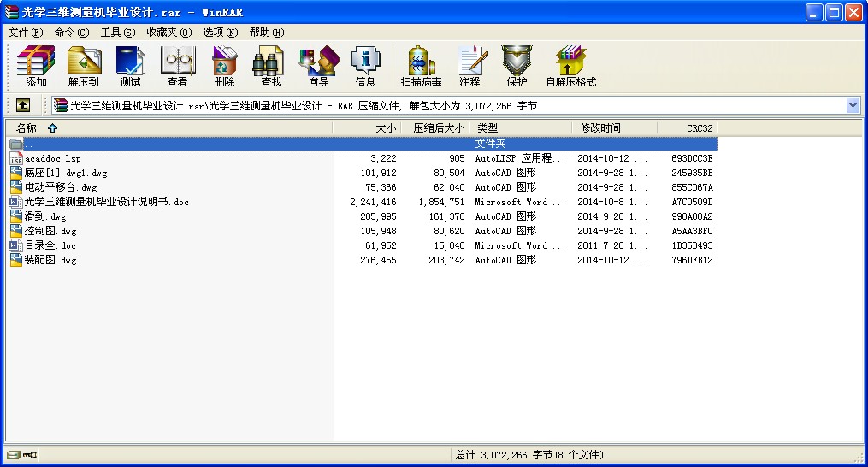Click the key password icon in status bar
Screen dimensions: 868x467
point(30,455)
